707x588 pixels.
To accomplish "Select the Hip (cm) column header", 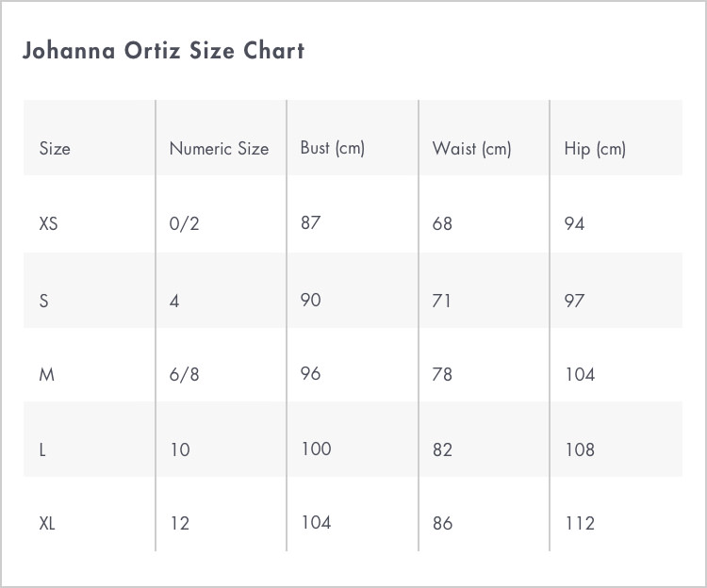I will (x=595, y=149).
